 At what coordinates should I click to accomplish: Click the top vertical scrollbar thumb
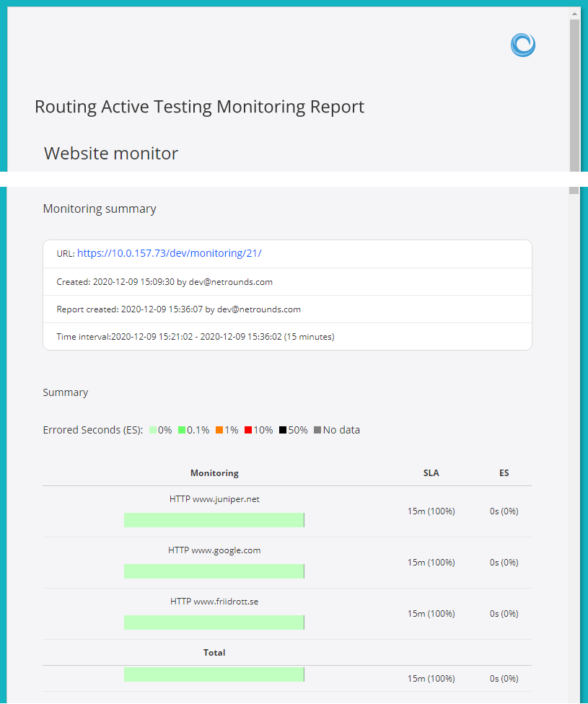(x=574, y=94)
